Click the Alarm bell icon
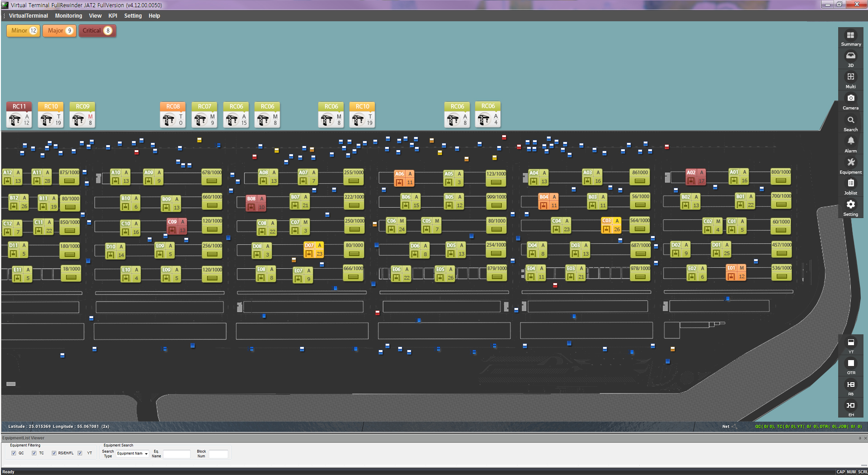The image size is (868, 475). (850, 142)
